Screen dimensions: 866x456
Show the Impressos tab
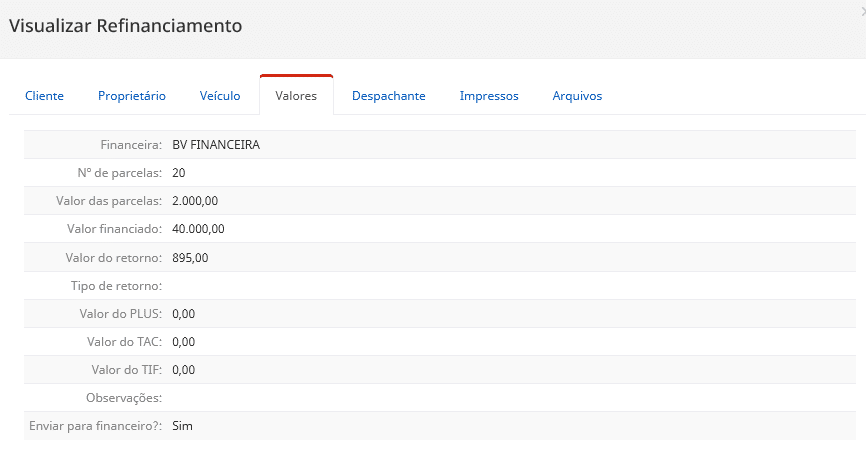[489, 96]
